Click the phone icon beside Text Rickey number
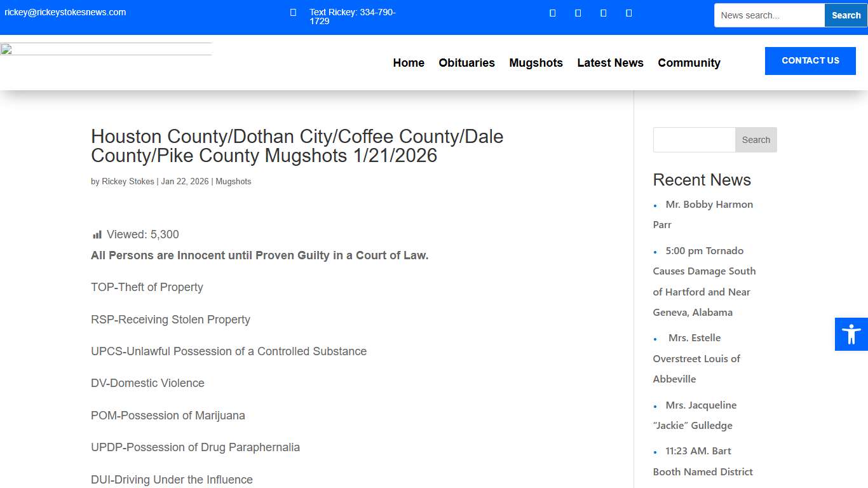This screenshot has width=868, height=488. pos(293,12)
